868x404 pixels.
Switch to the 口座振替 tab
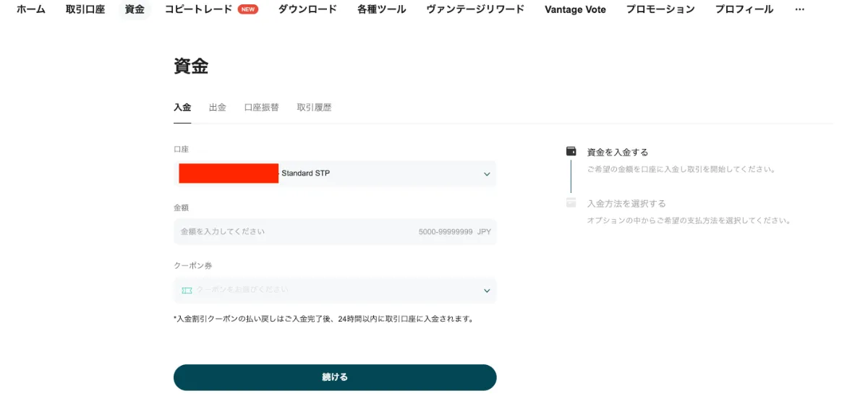point(261,107)
